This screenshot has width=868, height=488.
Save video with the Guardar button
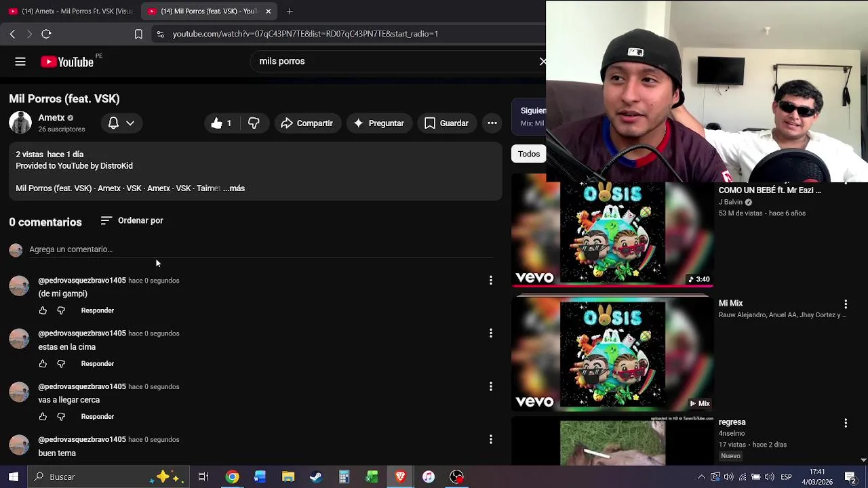(x=446, y=123)
